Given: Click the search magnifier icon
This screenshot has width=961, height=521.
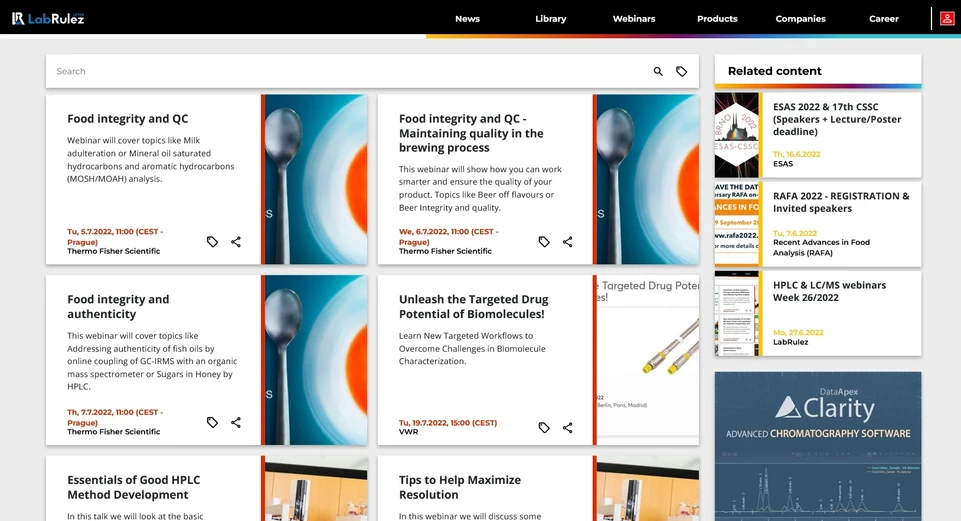Looking at the screenshot, I should click(658, 71).
